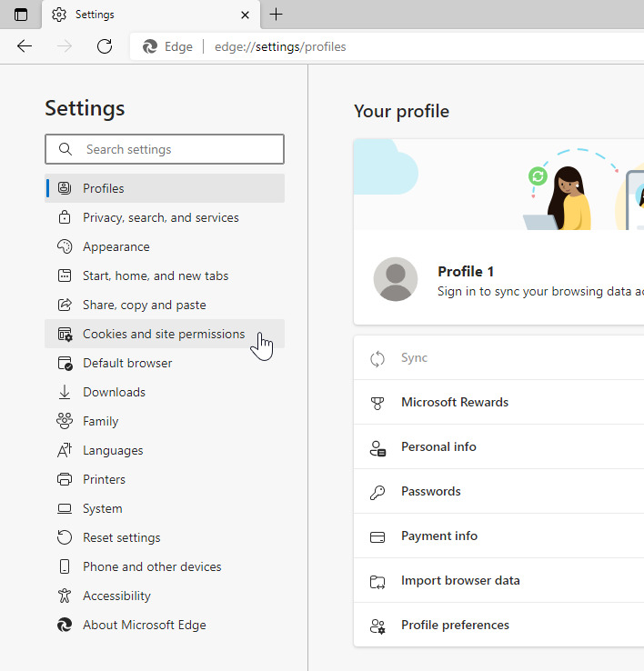This screenshot has width=644, height=671.
Task: Open Start, home, and new tabs
Action: (165, 275)
